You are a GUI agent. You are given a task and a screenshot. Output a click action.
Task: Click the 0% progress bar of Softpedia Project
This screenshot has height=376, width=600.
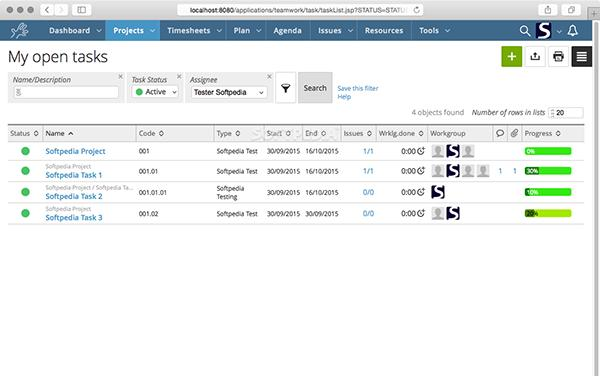548,151
